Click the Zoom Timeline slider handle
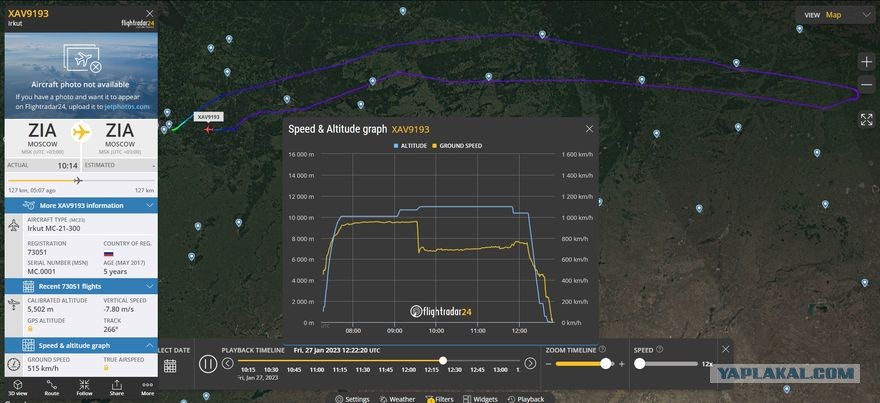This screenshot has width=880, height=403. (x=606, y=364)
